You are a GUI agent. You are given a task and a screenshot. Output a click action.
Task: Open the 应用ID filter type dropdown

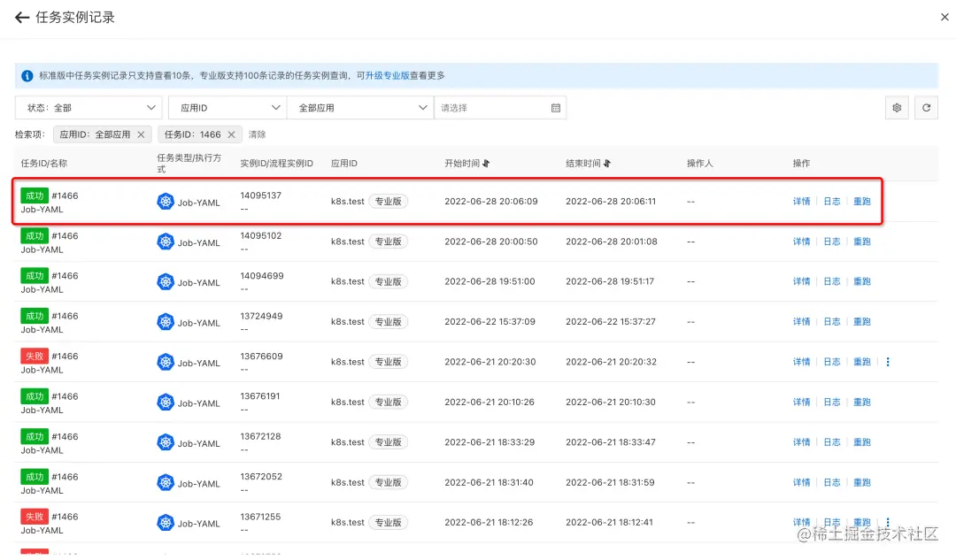point(227,108)
